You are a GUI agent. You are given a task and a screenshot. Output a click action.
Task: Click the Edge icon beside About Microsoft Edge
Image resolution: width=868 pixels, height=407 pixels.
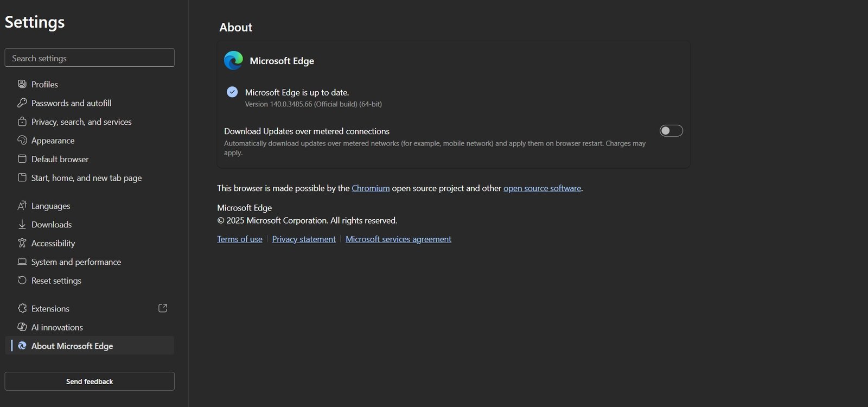22,346
